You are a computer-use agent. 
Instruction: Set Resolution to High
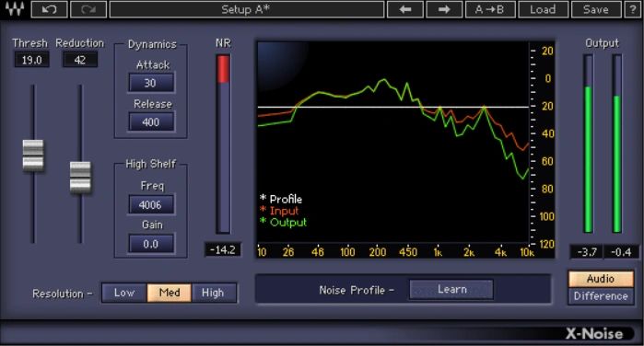213,293
